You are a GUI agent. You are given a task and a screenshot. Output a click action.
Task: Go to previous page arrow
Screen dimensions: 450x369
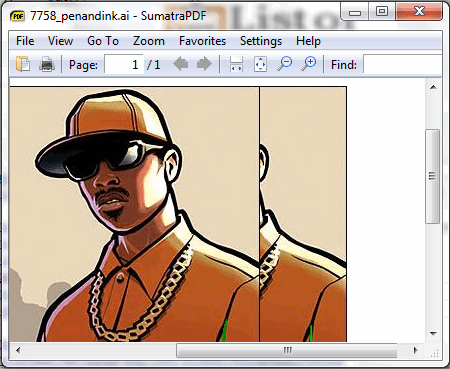[181, 63]
